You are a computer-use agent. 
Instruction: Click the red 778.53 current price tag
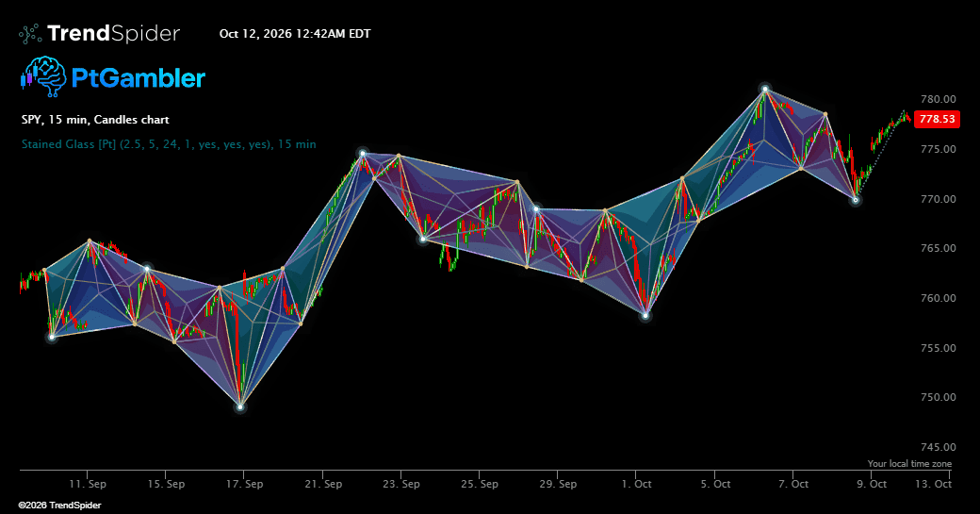pos(937,119)
